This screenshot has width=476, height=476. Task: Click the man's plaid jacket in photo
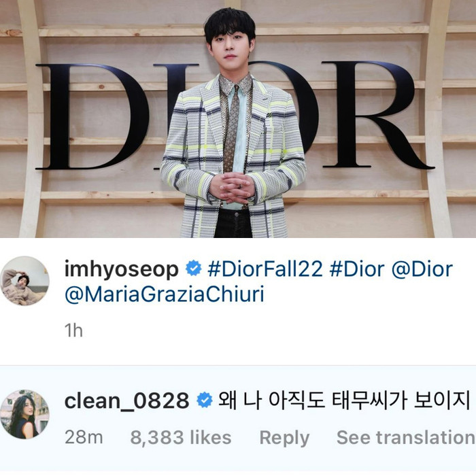(233, 155)
